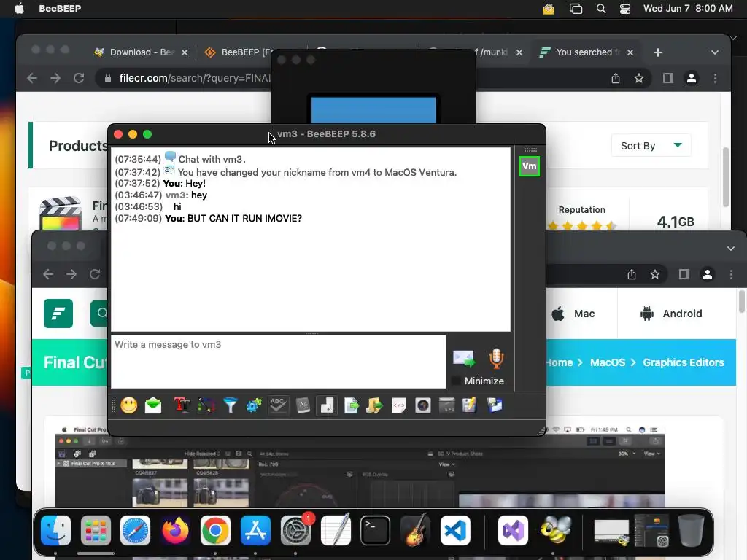Screen dimensions: 747x560
Task: Launch Firefox from the dock
Action: coord(175,531)
